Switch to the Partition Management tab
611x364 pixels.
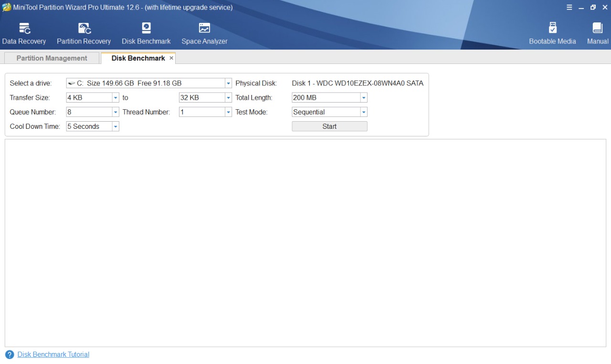coord(52,58)
